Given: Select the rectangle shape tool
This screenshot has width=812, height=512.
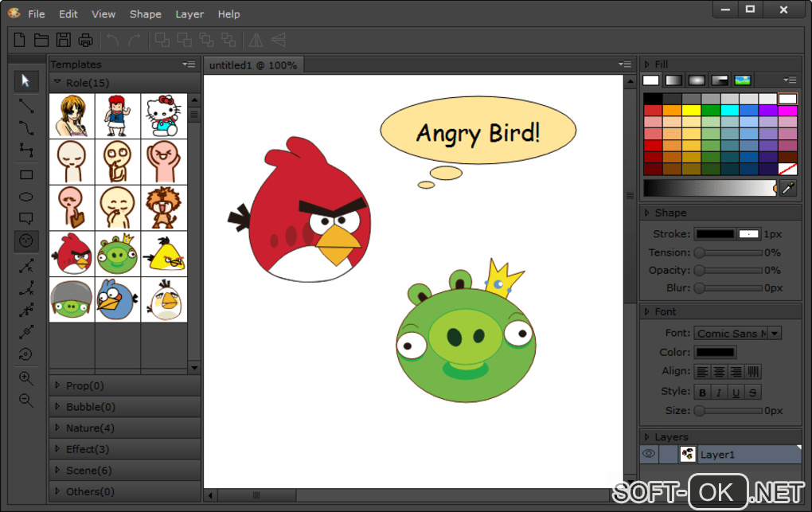Looking at the screenshot, I should point(26,174).
